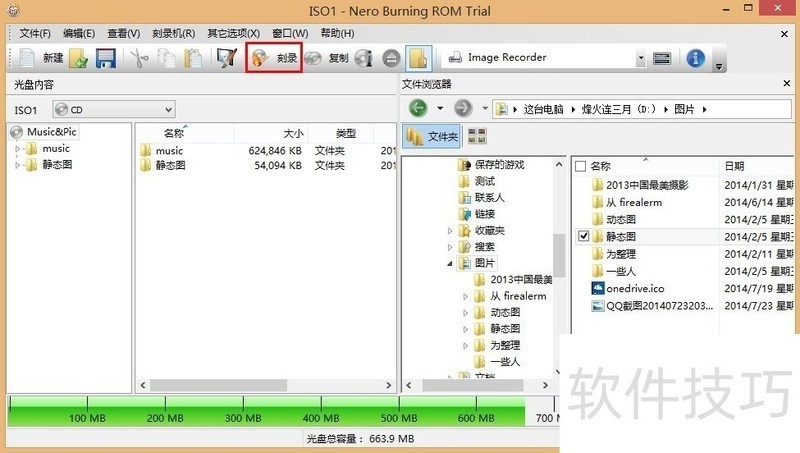Open the disc info icon

pos(364,58)
